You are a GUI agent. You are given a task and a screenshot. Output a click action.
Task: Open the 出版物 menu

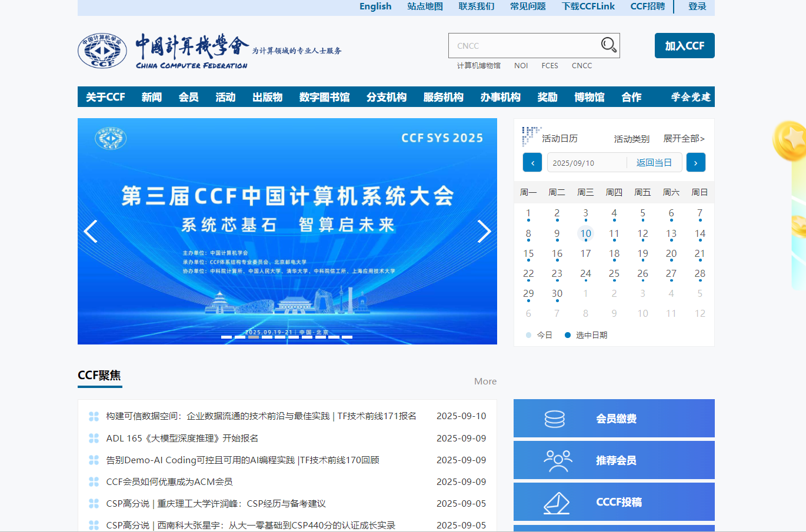pyautogui.click(x=267, y=97)
